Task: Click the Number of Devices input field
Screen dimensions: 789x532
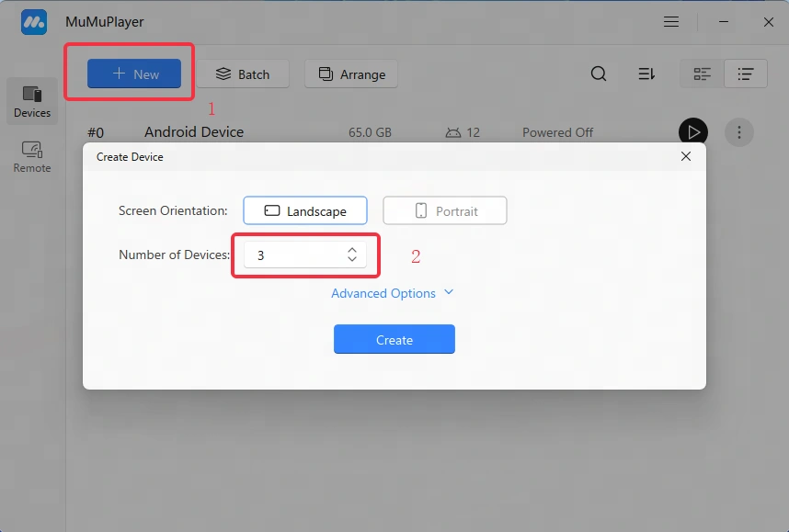Action: pos(292,255)
